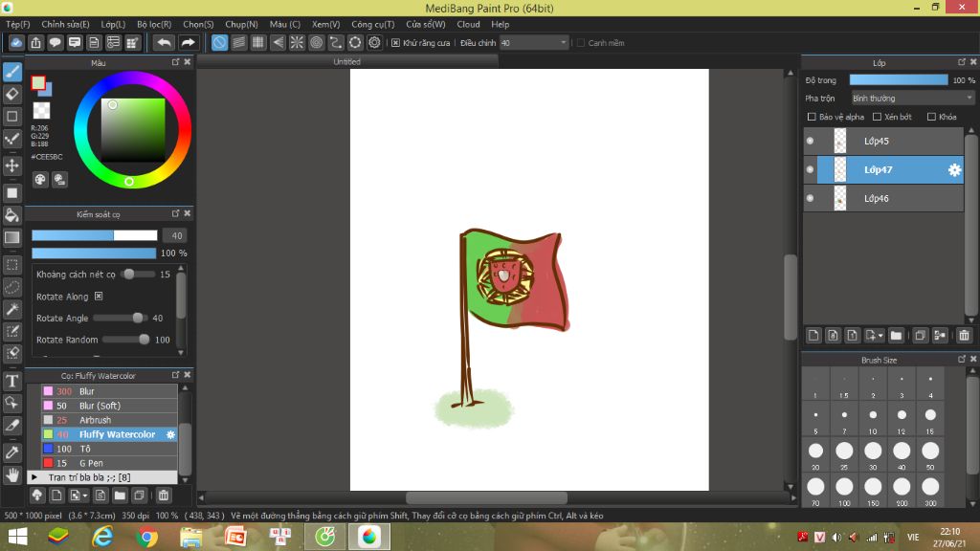This screenshot has width=980, height=551.
Task: Click the canvas horizontal scrollbar
Action: tap(486, 497)
